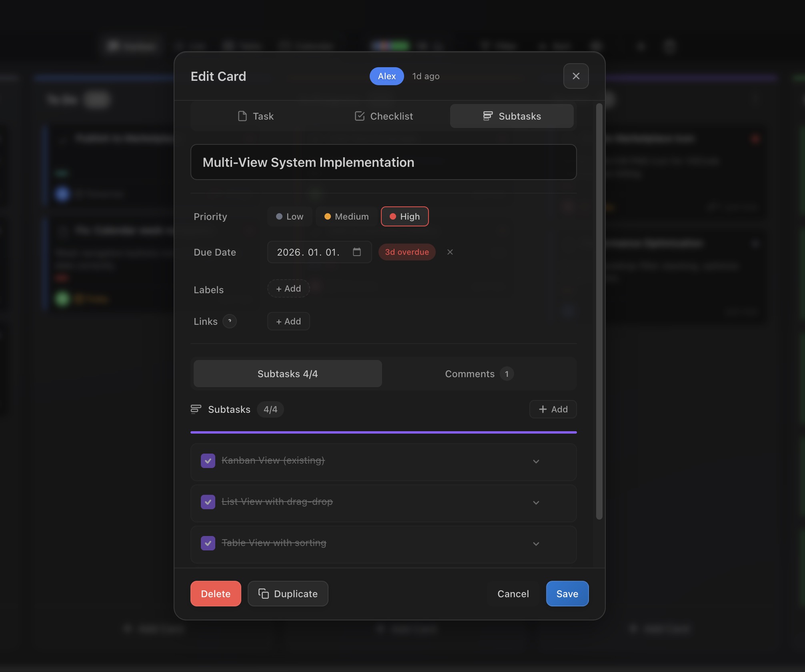
Task: Uncheck the Kanban View (existing) subtask
Action: [x=208, y=461]
